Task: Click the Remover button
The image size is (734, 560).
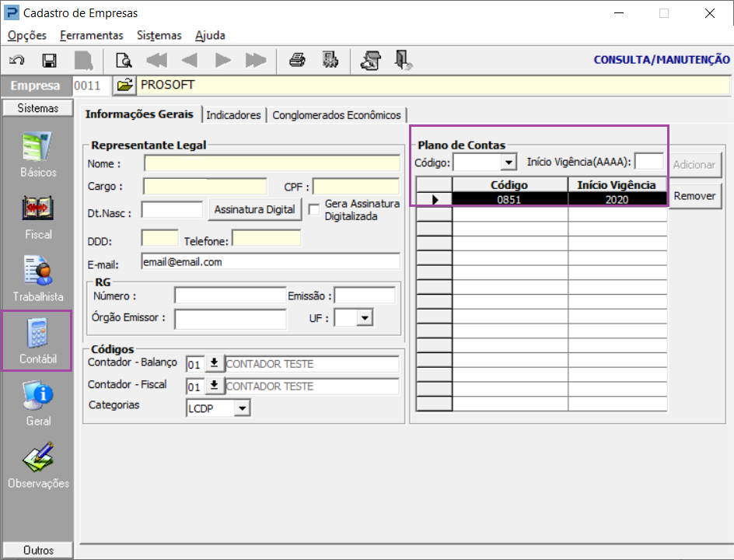Action: coord(694,196)
